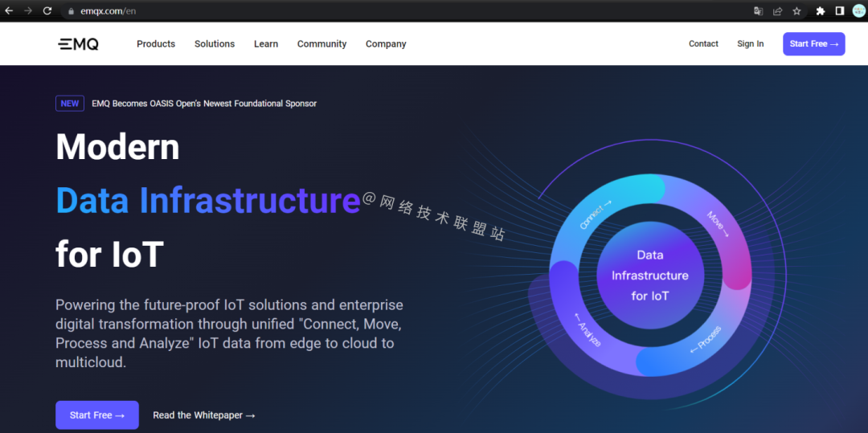
Task: Click the central Data Infrastructure for IoT circle
Action: click(650, 275)
